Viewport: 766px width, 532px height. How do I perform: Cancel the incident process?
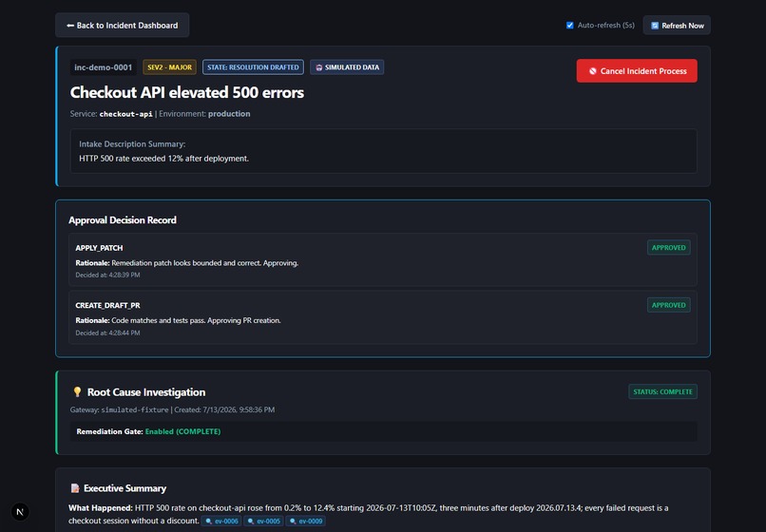(637, 71)
